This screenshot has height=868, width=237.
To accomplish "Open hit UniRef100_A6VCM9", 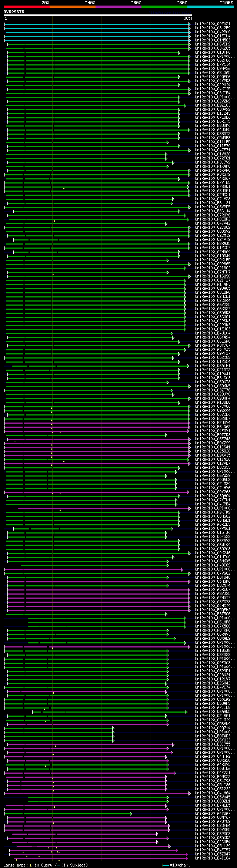I will 213,44.
